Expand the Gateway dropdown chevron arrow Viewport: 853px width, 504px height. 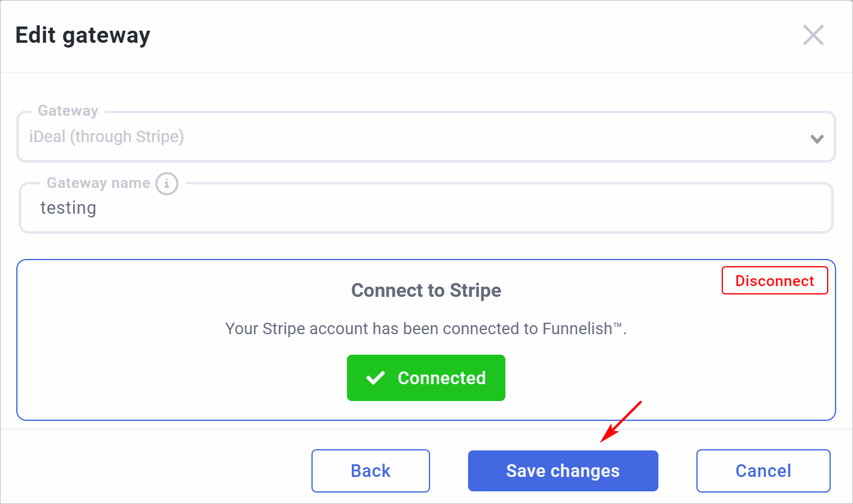coord(817,139)
